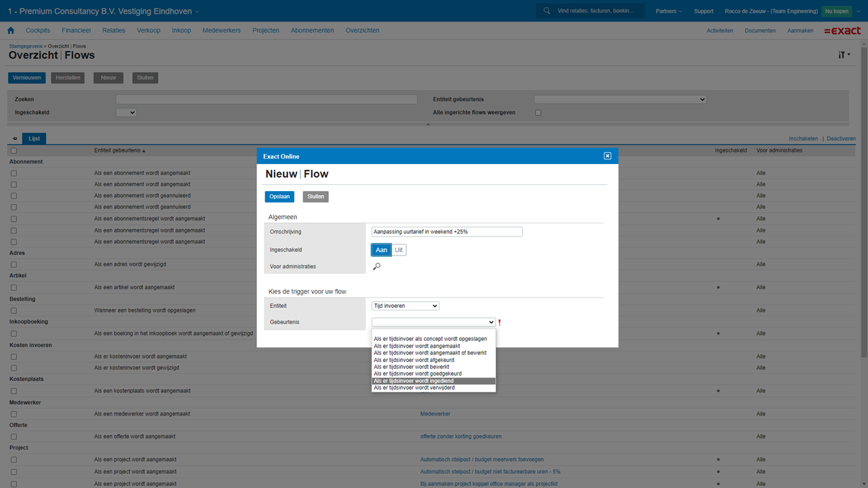Image resolution: width=868 pixels, height=488 pixels.
Task: Close the Nieuw Flow dialog with X icon
Action: pyautogui.click(x=608, y=156)
